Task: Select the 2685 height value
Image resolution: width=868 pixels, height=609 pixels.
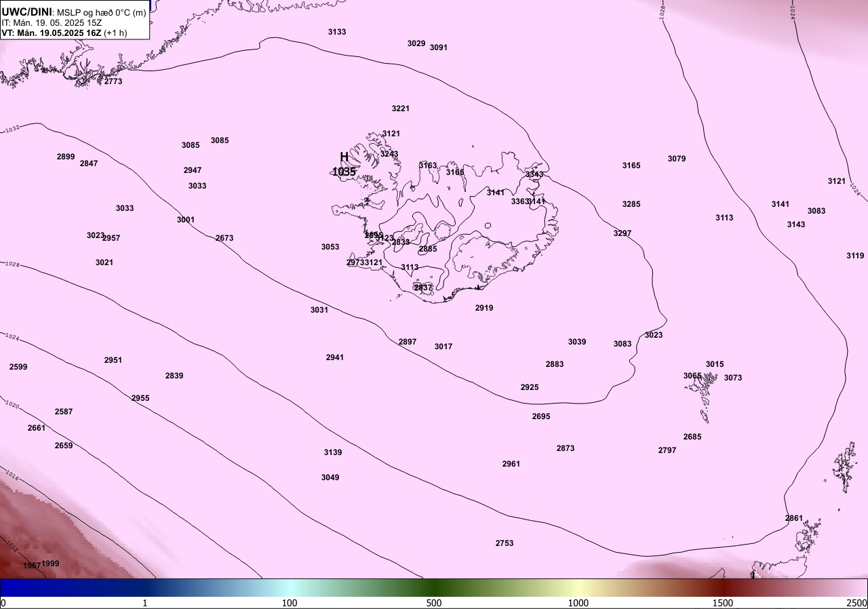Action: (692, 437)
